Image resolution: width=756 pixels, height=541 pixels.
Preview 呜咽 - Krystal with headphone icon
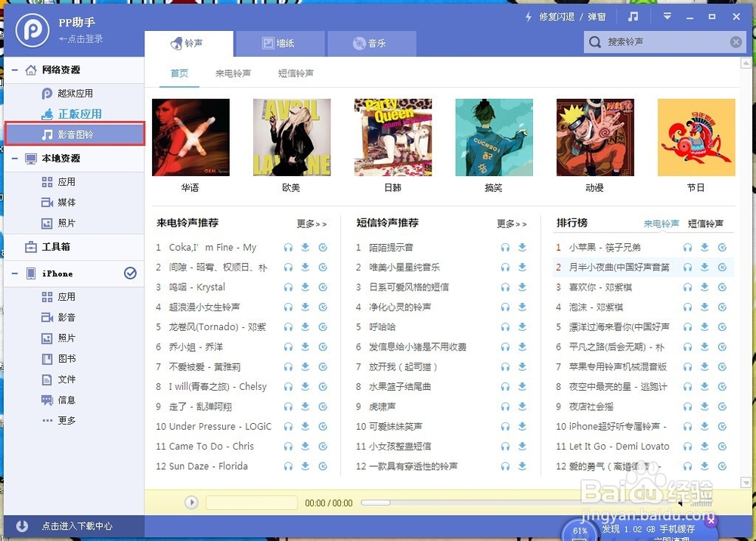coord(288,287)
